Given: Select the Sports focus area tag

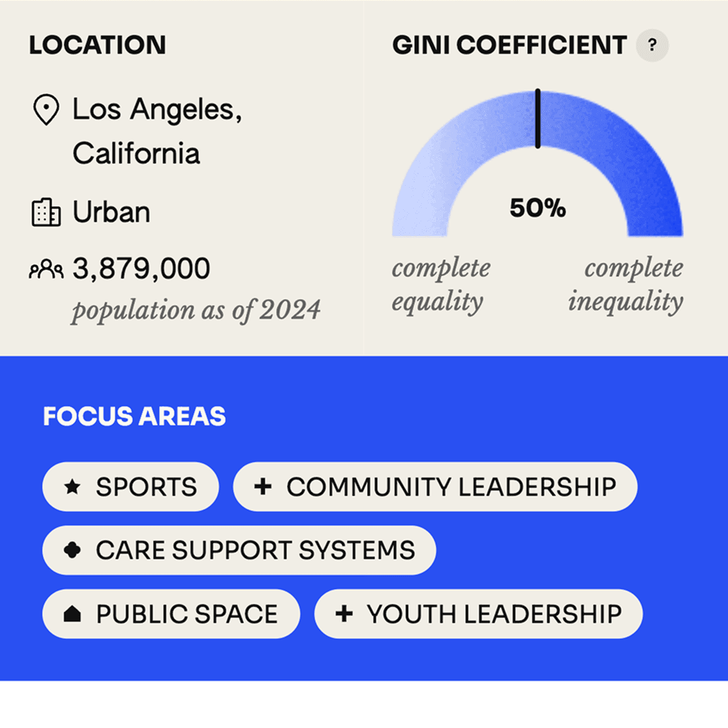Looking at the screenshot, I should [x=131, y=486].
